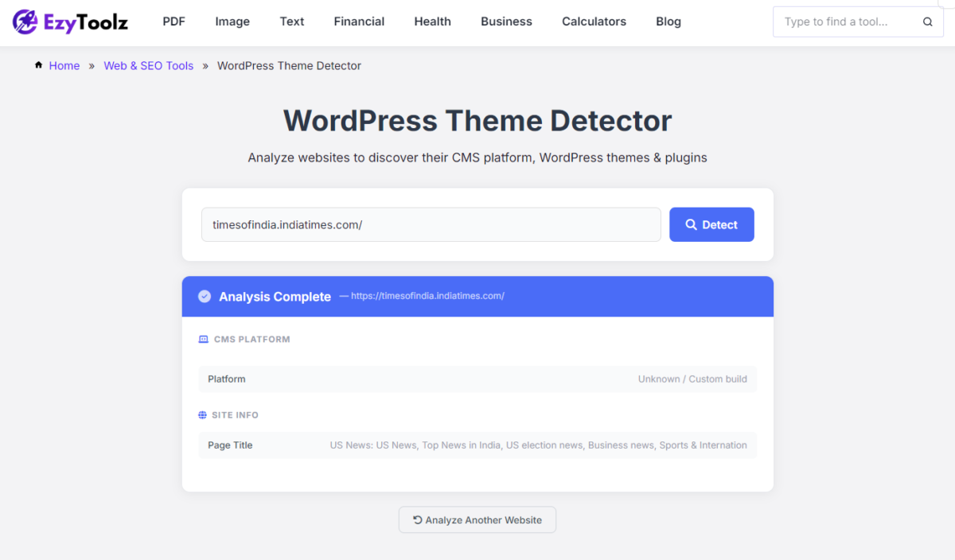
Task: Click inside the website URL input field
Action: click(431, 224)
